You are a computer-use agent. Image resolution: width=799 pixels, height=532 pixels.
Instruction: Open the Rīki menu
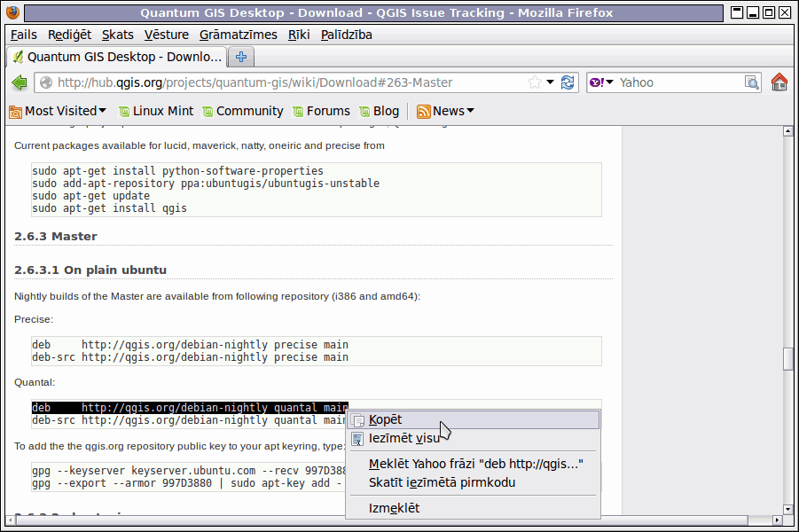[299, 35]
